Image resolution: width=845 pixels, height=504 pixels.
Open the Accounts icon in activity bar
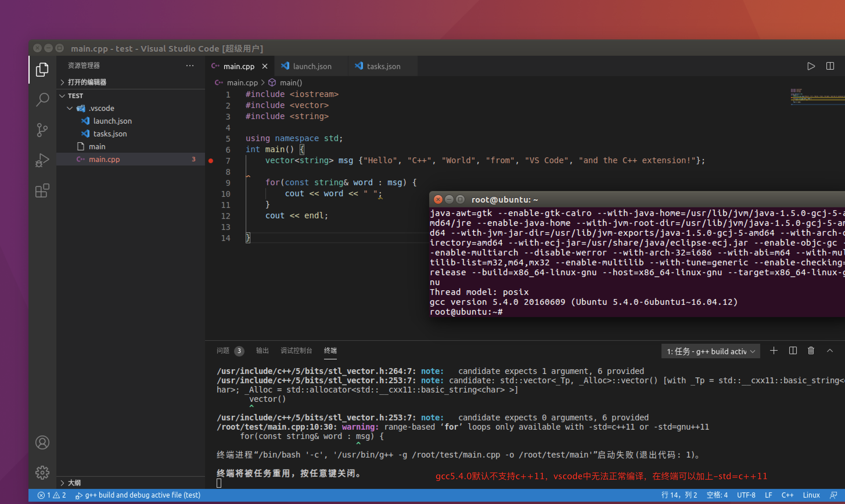pyautogui.click(x=42, y=442)
